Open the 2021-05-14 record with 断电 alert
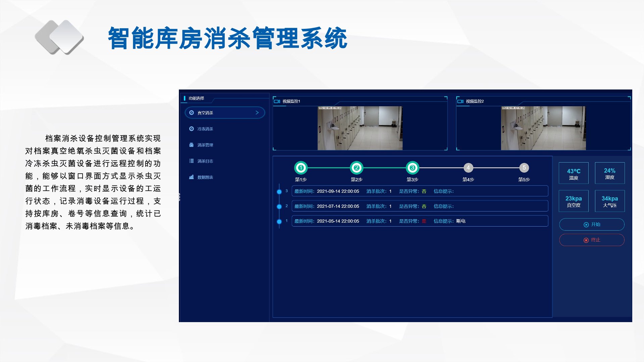Screen dimensions: 644x362 (x=419, y=221)
